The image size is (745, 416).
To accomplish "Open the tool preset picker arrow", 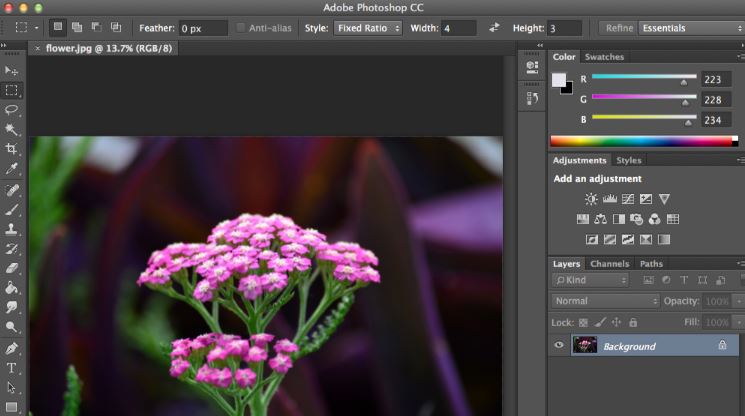I will [x=36, y=28].
